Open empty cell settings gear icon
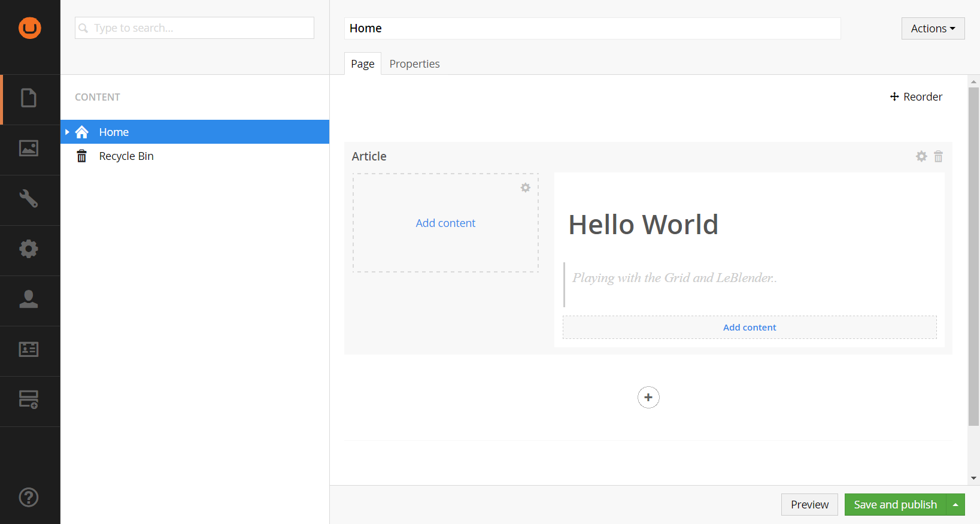The width and height of the screenshot is (980, 524). point(526,187)
